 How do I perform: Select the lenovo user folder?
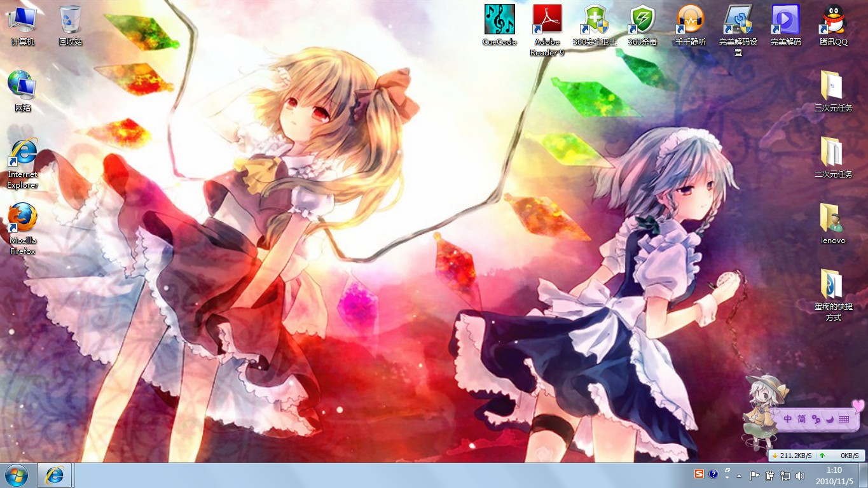pos(834,223)
